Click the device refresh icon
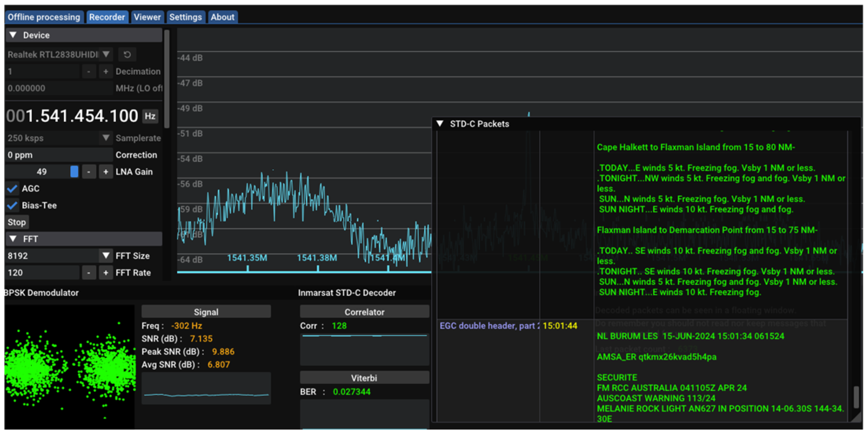Image resolution: width=868 pixels, height=434 pixels. (x=127, y=55)
